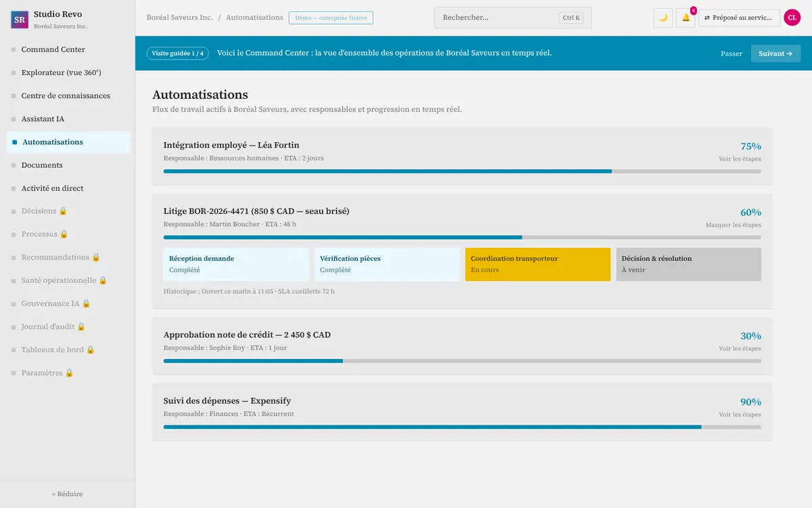Image resolution: width=812 pixels, height=508 pixels.
Task: Click locked Tableaux de bord item
Action: tap(68, 350)
